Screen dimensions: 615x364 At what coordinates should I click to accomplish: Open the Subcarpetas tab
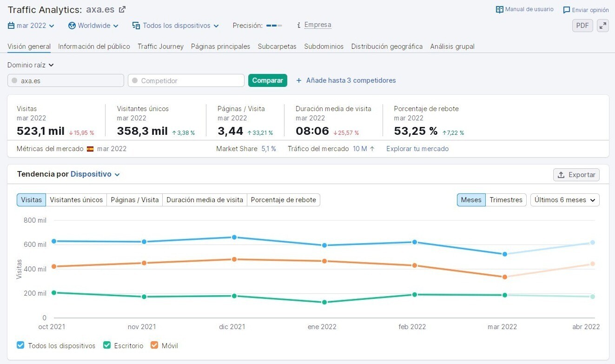pos(277,46)
